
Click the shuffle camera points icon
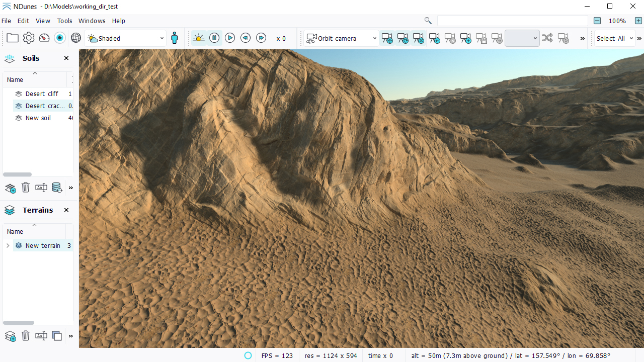pyautogui.click(x=547, y=38)
